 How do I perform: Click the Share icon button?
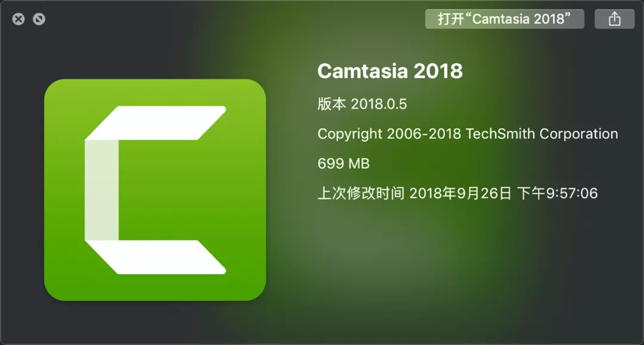(x=614, y=19)
